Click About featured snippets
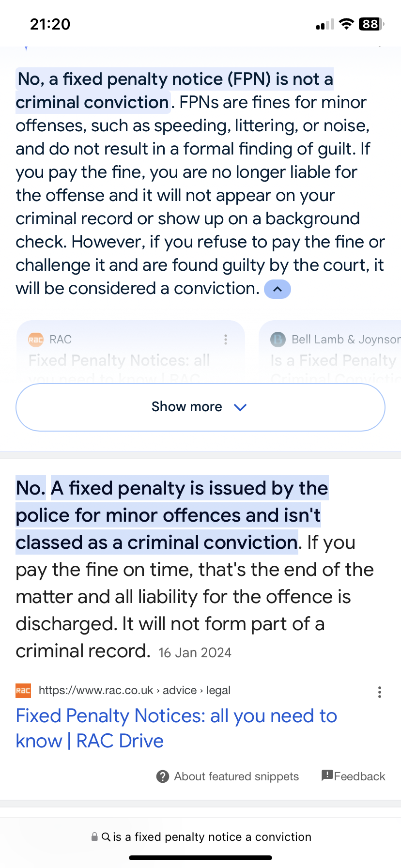Viewport: 401px width, 868px height. click(236, 776)
